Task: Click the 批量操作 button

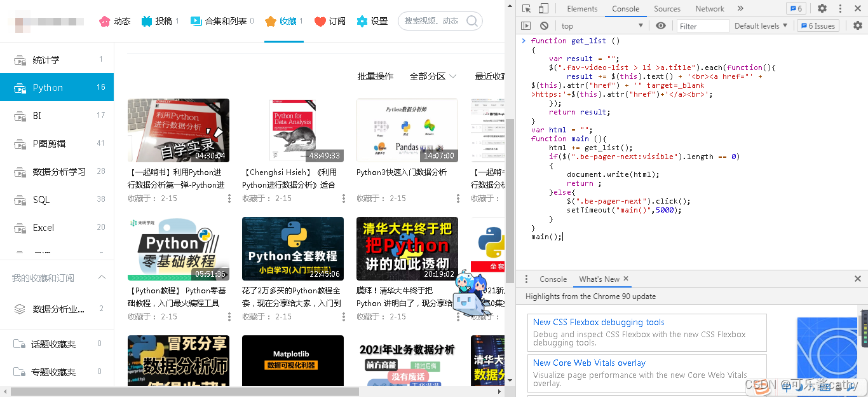Action: [x=376, y=76]
